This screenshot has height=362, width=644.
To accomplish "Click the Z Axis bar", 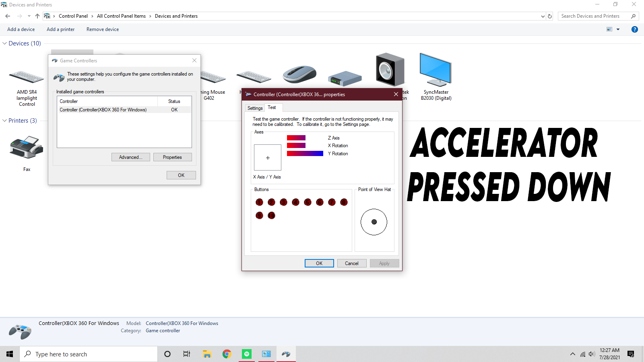I will click(x=296, y=138).
